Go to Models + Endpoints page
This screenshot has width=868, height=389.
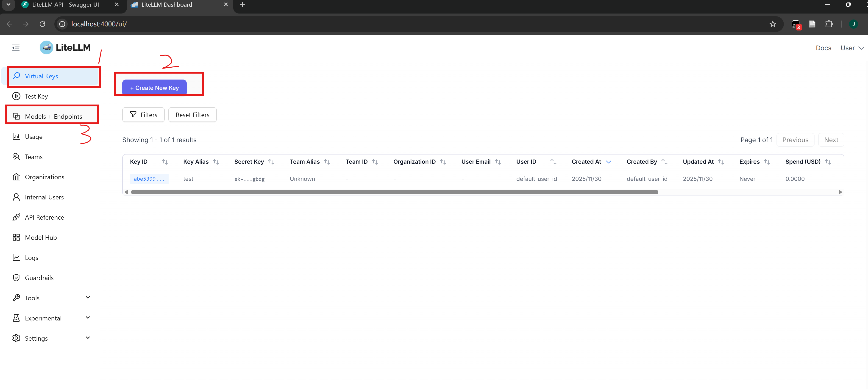[53, 116]
